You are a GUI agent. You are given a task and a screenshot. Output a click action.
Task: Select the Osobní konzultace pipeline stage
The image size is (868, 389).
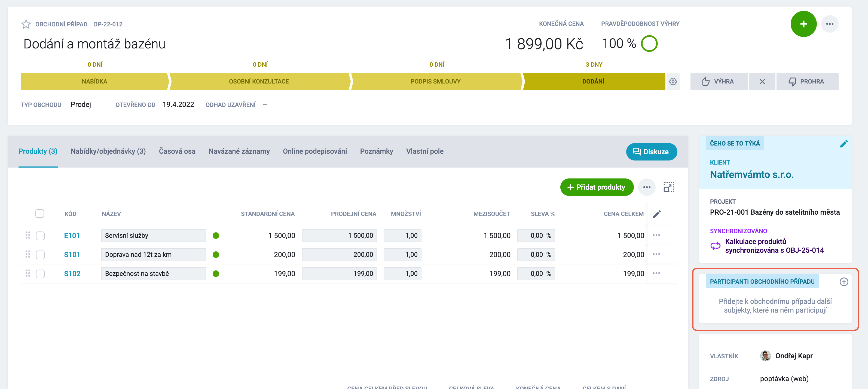[259, 82]
